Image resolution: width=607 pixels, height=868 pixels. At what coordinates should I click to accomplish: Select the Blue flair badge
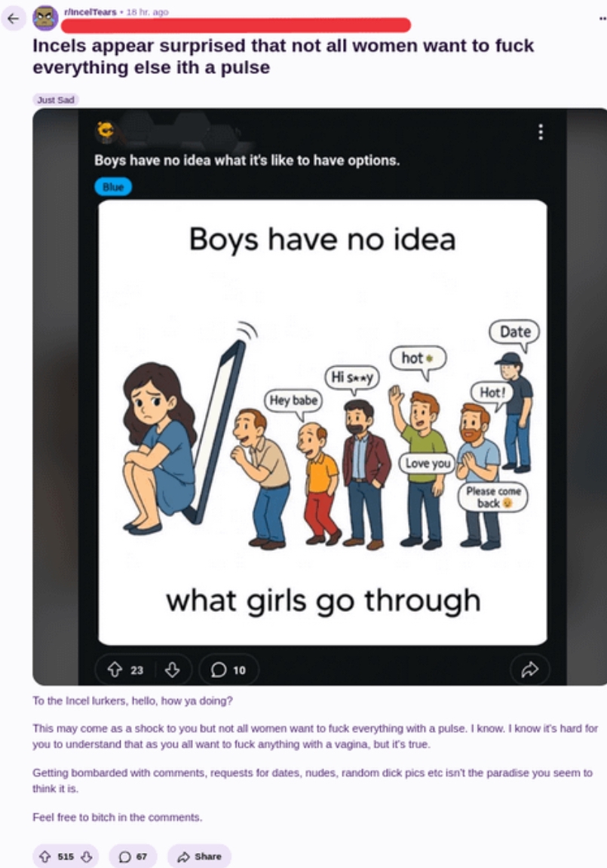(113, 187)
